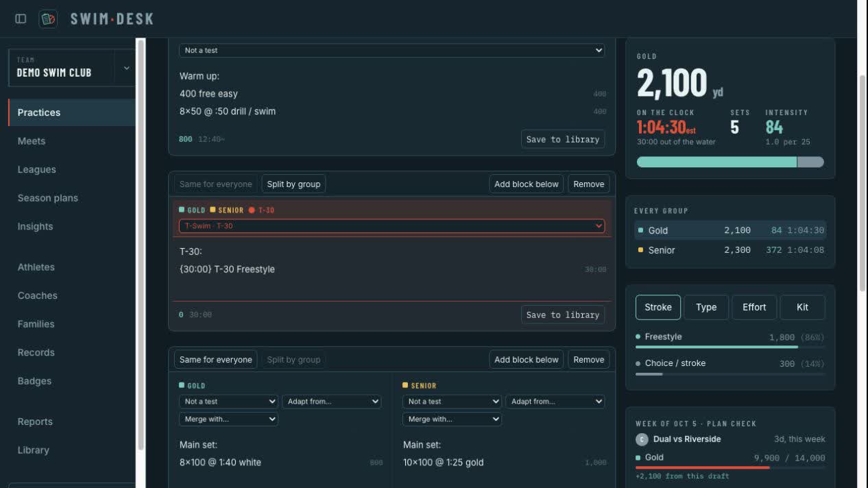Open Senior group's Not a test dropdown
The image size is (868, 488).
(453, 402)
